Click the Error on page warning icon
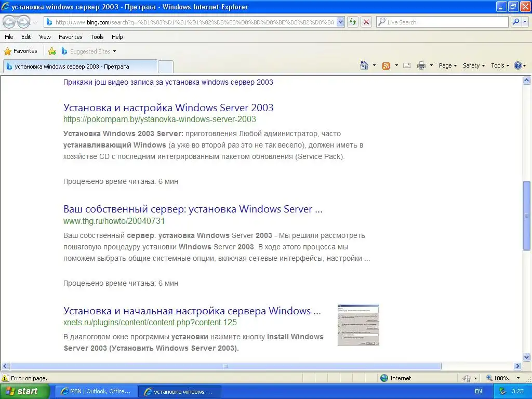This screenshot has width=532, height=399. [x=5, y=378]
